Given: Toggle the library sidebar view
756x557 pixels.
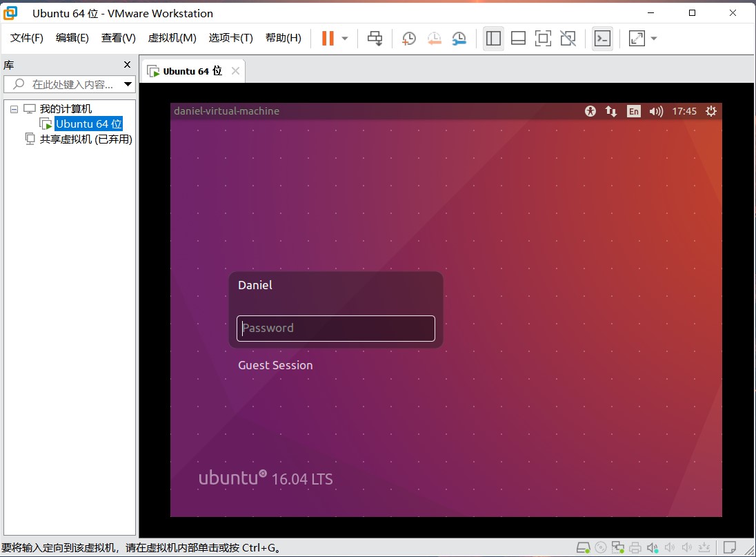Looking at the screenshot, I should click(x=493, y=38).
